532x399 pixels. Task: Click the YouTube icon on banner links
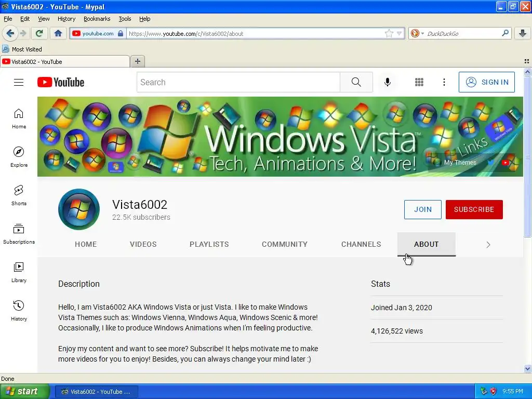(x=505, y=163)
